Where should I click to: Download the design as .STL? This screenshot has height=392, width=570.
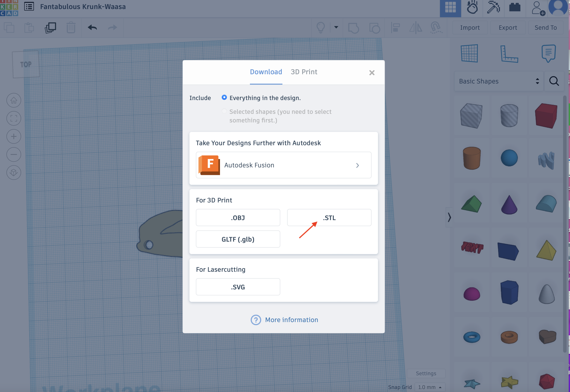point(329,218)
